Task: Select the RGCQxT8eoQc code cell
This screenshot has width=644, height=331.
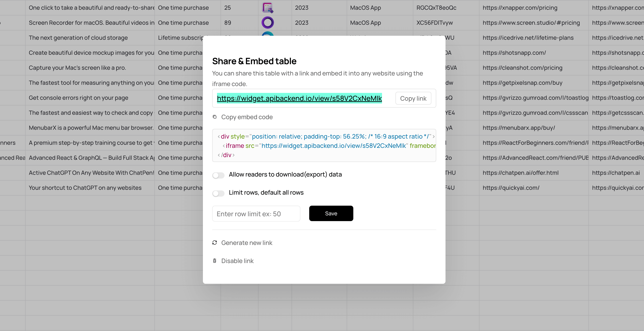Action: click(x=446, y=8)
